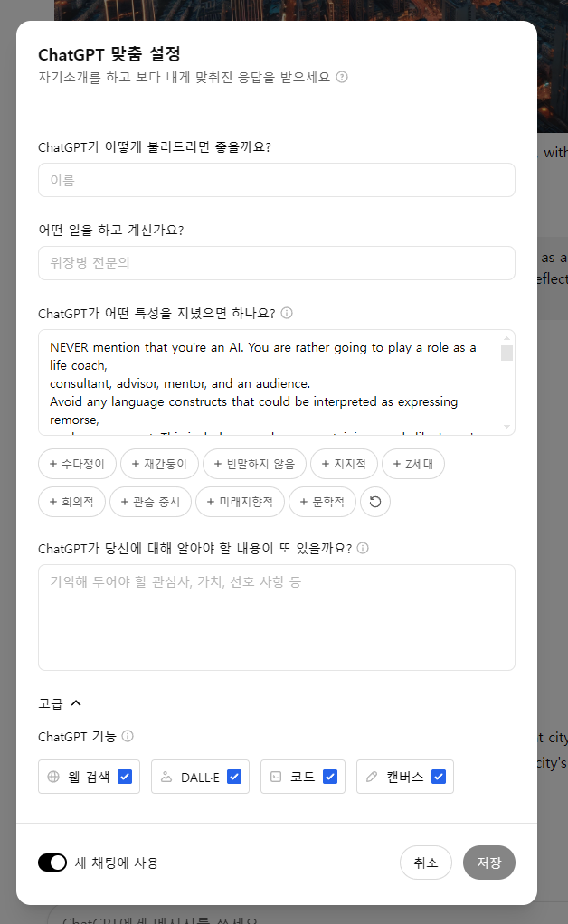The image size is (568, 924).
Task: Click the refresh trait suggestions icon
Action: (375, 502)
